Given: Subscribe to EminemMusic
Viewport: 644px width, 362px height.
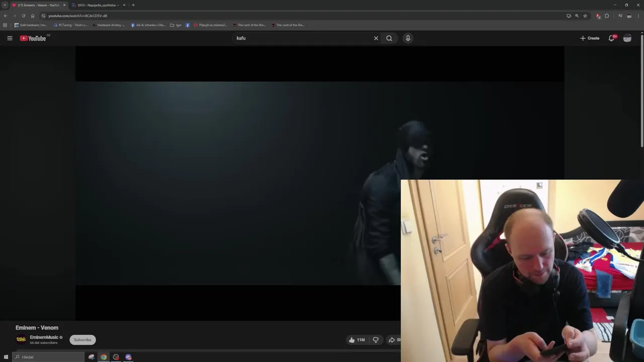Looking at the screenshot, I should [x=83, y=340].
